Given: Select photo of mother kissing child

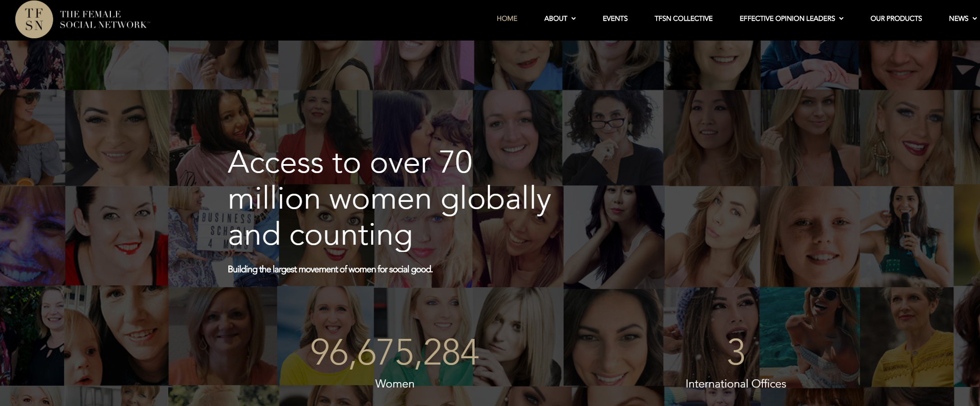Looking at the screenshot, I should point(423,137).
